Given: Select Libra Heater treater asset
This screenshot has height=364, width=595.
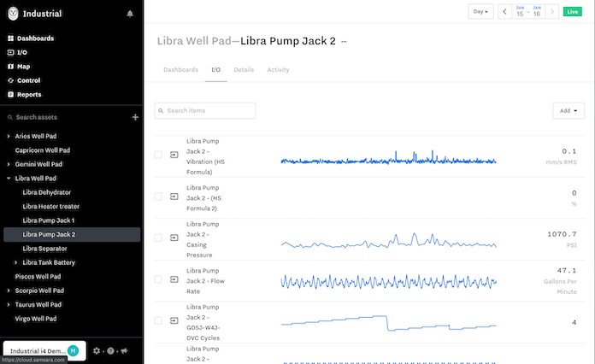Looking at the screenshot, I should point(50,206).
